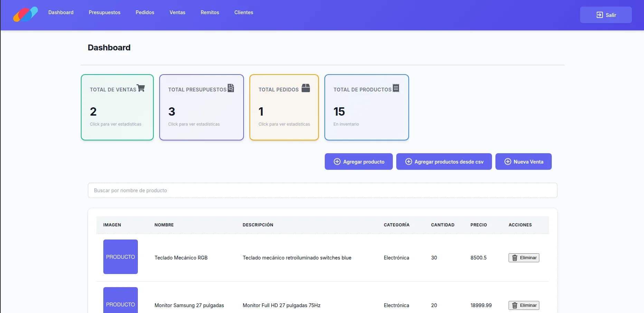
Task: Click the trash icon for Monitor Samsung 27 pulgadas
Action: pos(515,305)
